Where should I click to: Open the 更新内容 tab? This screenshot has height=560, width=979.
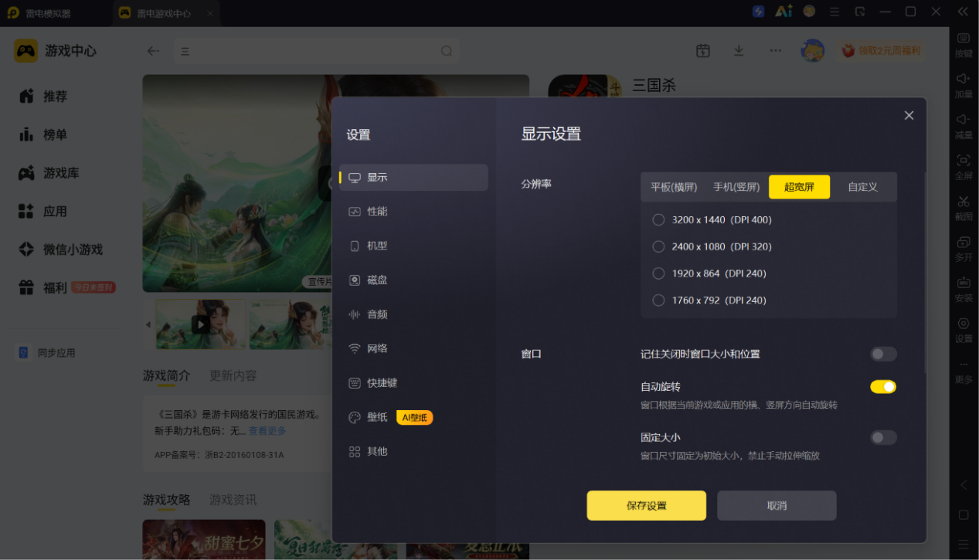pyautogui.click(x=233, y=376)
